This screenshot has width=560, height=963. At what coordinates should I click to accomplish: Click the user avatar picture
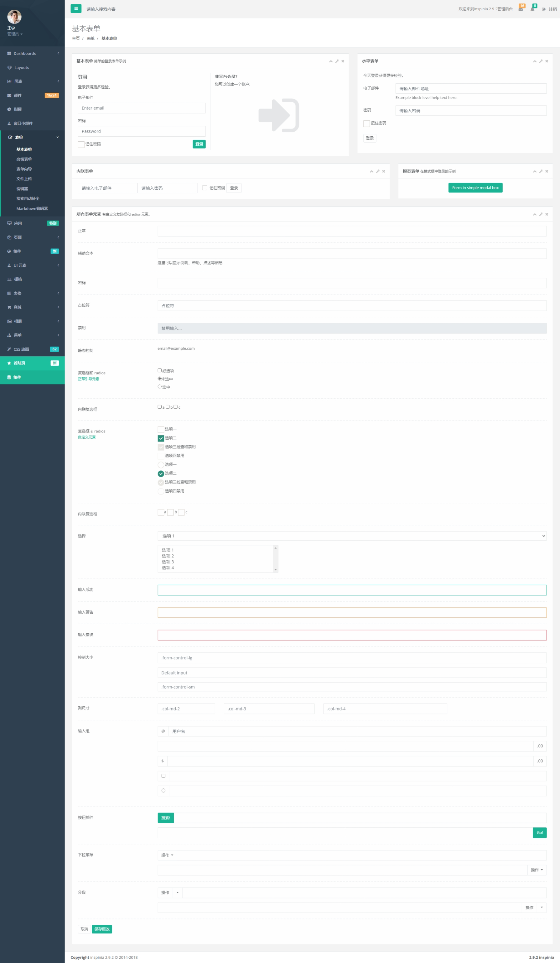[14, 17]
